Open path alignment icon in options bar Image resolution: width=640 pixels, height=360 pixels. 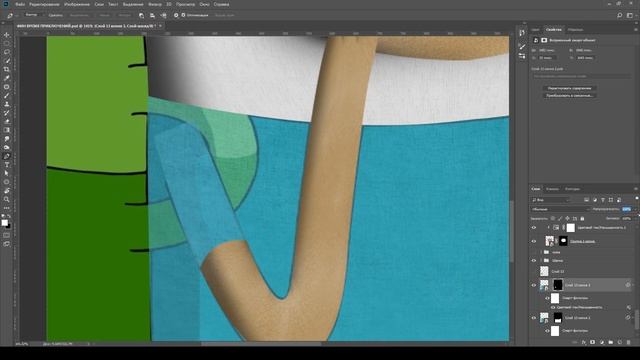coord(152,15)
